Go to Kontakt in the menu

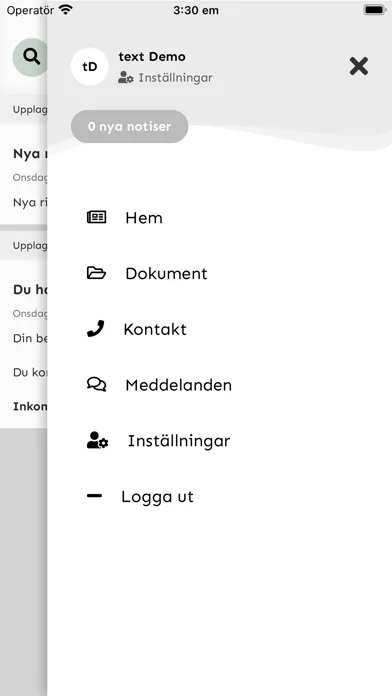click(155, 329)
